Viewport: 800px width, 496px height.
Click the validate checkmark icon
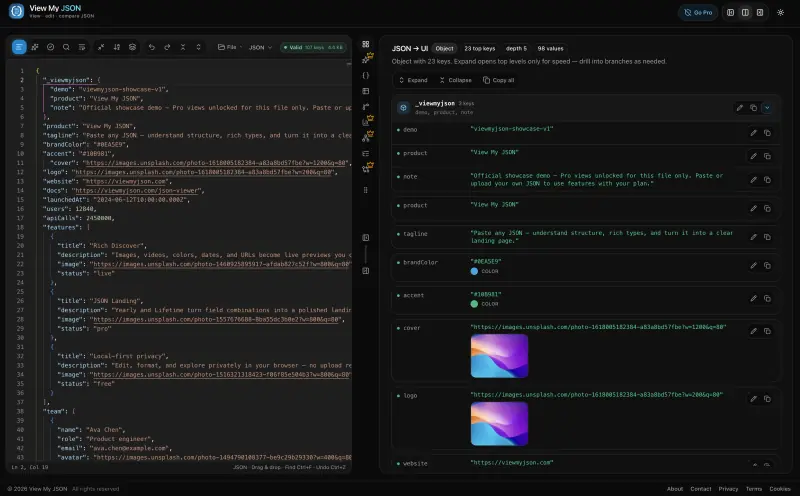click(51, 47)
